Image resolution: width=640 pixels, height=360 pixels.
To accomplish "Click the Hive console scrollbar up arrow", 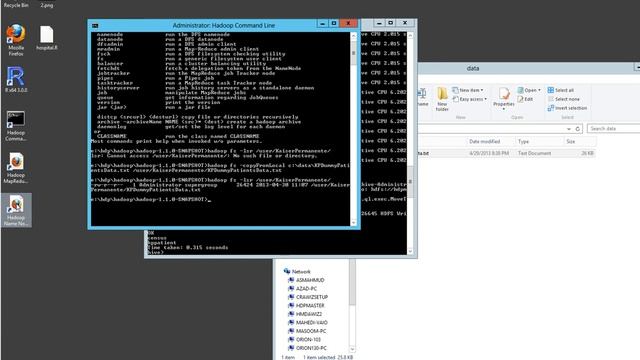I will click(410, 36).
